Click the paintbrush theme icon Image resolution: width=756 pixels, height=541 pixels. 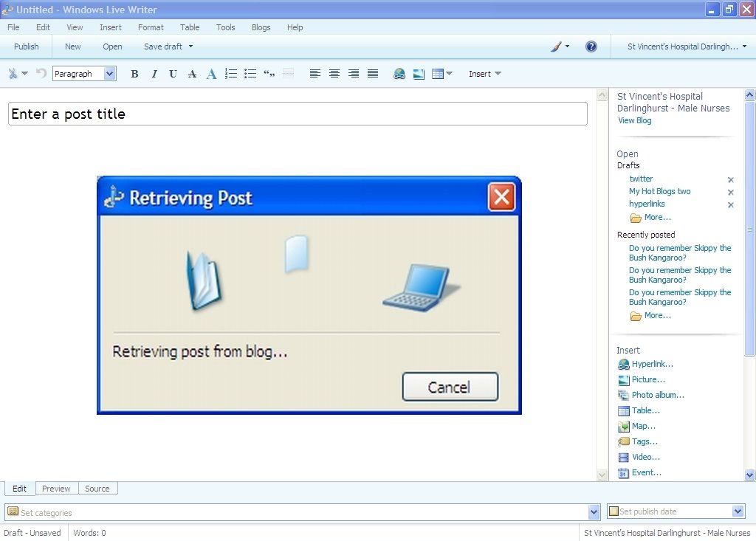(556, 46)
